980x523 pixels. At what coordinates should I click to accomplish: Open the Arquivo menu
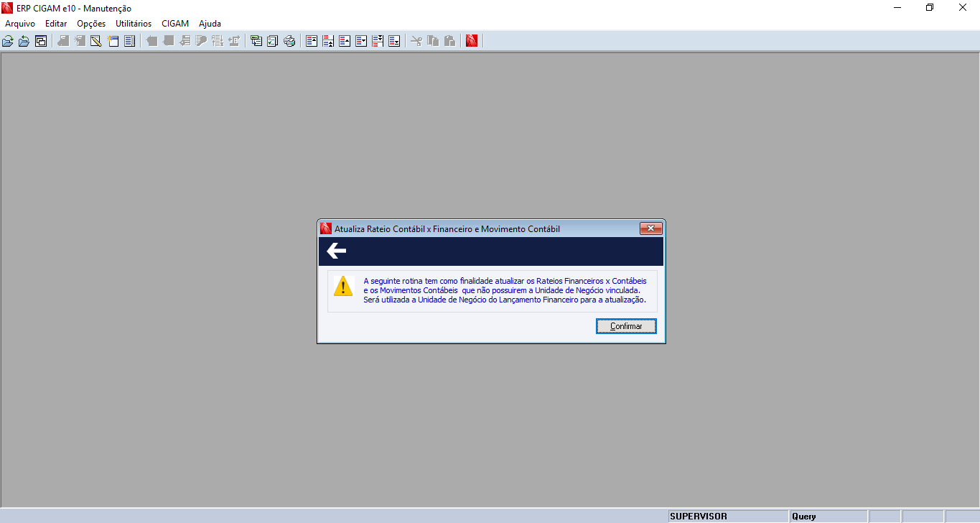[20, 24]
